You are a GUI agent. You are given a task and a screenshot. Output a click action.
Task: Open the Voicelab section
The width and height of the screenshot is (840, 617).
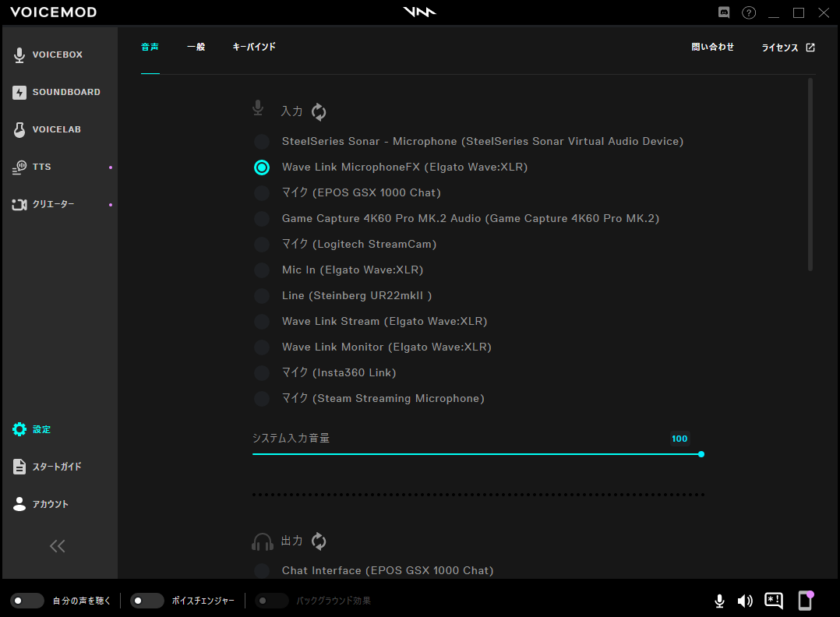click(x=47, y=129)
